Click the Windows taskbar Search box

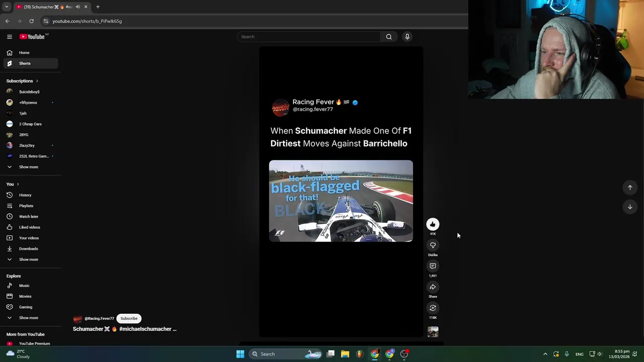click(x=286, y=354)
